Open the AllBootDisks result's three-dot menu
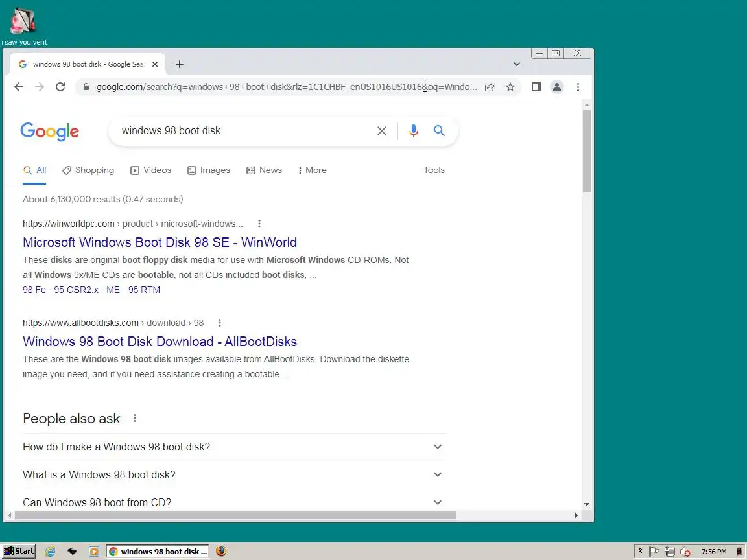 pos(220,323)
